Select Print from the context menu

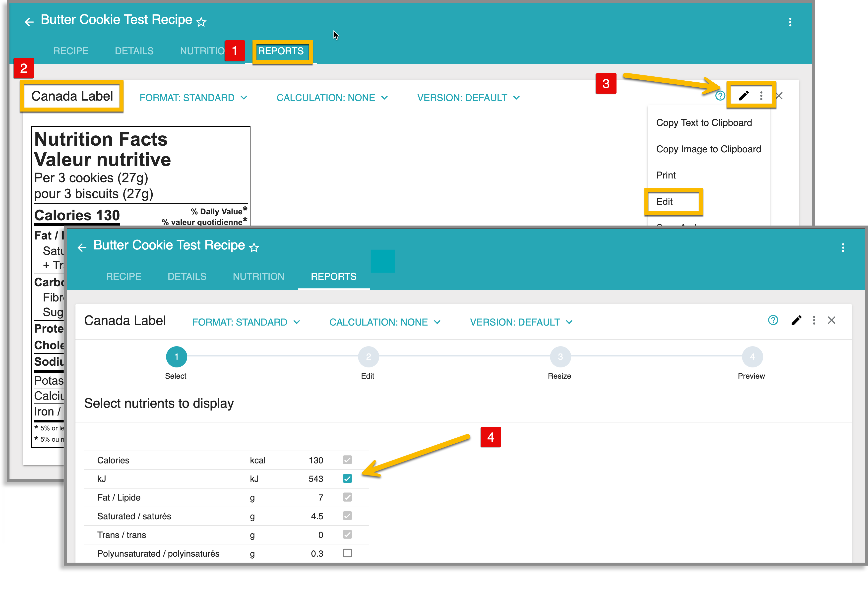(x=666, y=175)
